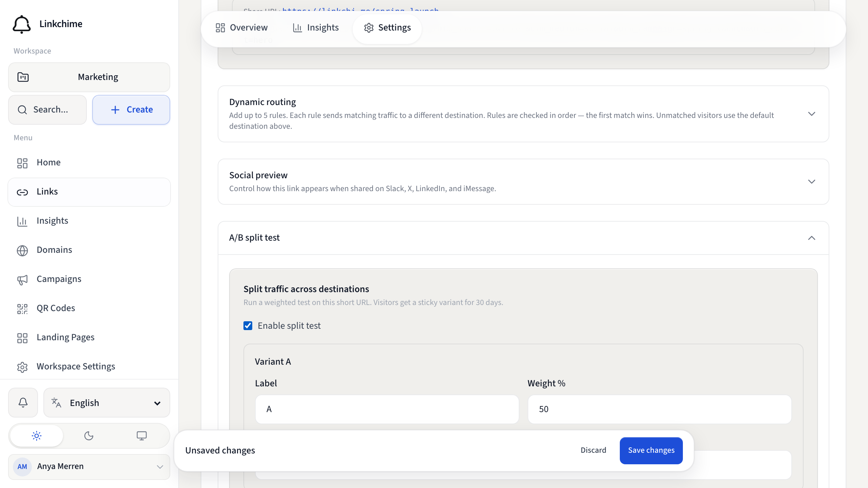Open Workspace Settings
868x488 pixels.
point(89,367)
